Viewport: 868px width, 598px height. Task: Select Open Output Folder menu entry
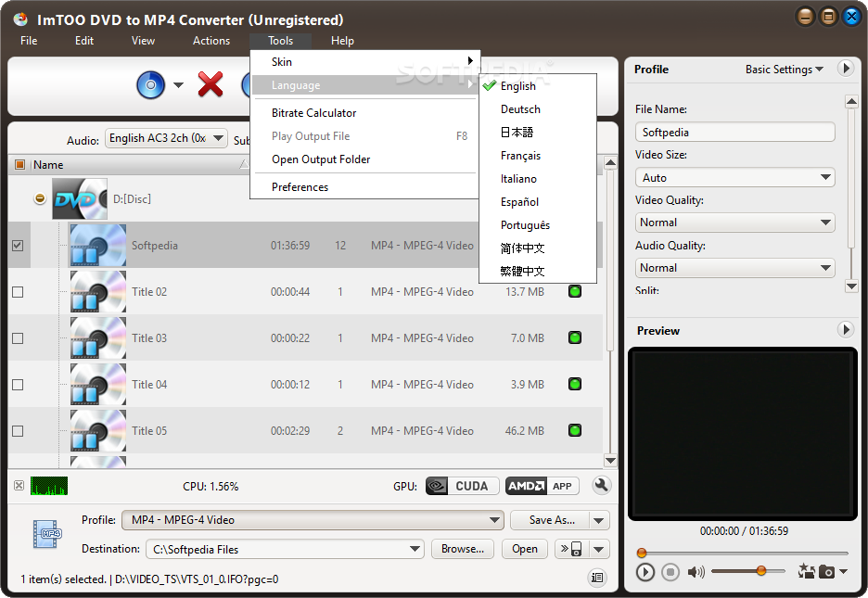pos(365,159)
